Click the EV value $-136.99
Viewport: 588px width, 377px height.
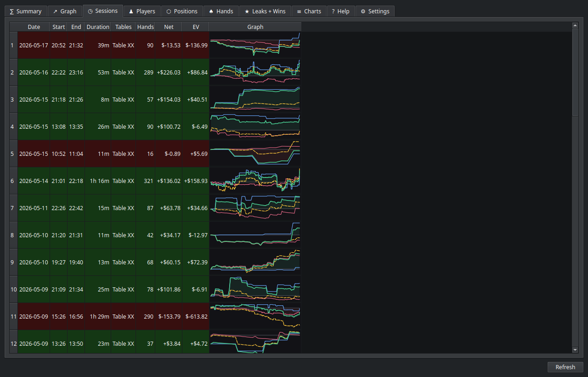pos(197,45)
